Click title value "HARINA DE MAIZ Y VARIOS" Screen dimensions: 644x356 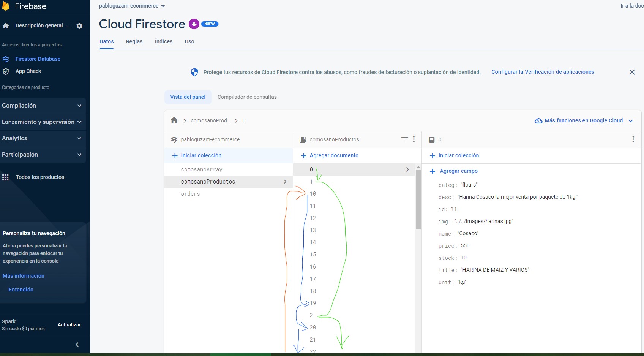point(495,270)
